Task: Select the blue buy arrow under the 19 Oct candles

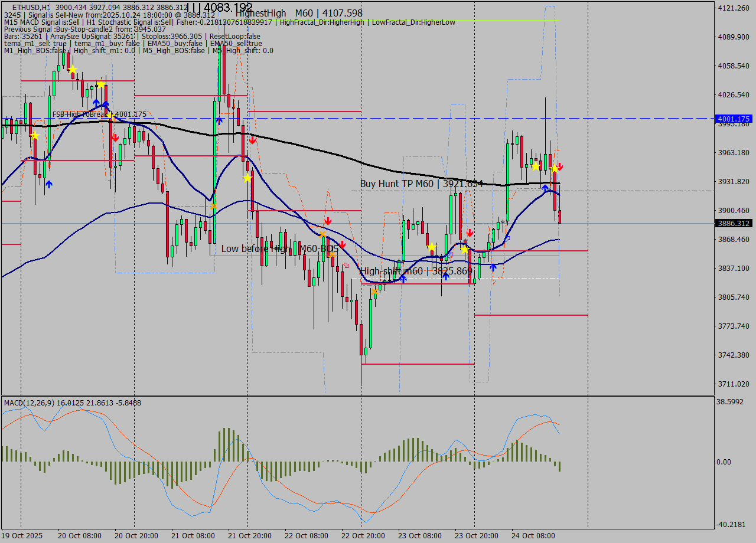Action: click(49, 184)
